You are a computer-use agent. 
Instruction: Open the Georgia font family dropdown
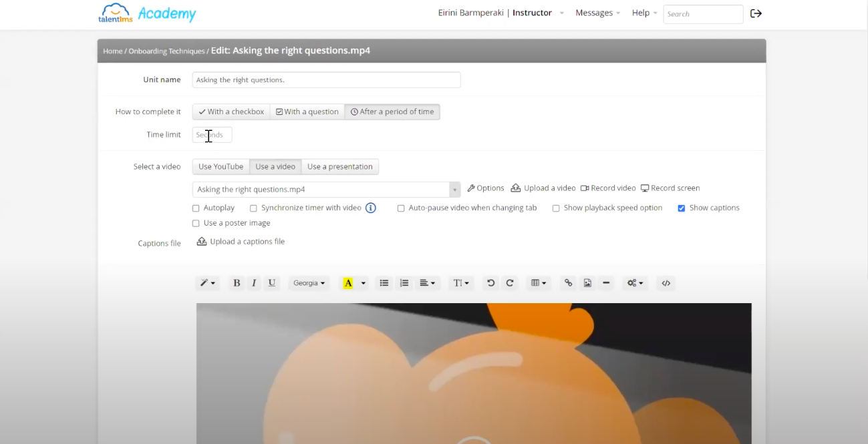tap(309, 283)
